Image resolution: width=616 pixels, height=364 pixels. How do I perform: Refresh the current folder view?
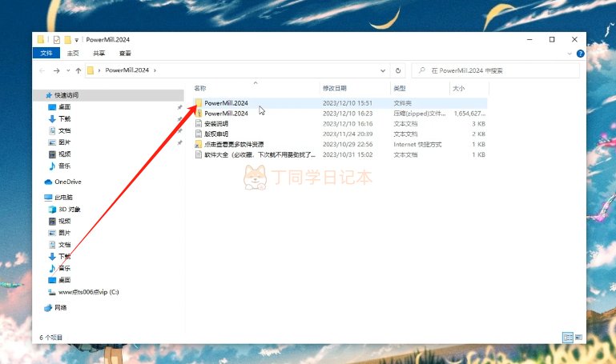[x=398, y=70]
